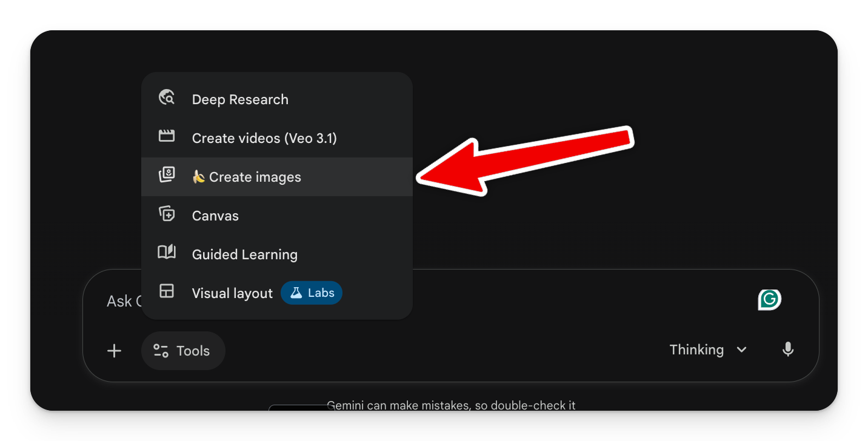Click the Visual layout grid icon
The width and height of the screenshot is (868, 441).
(167, 291)
